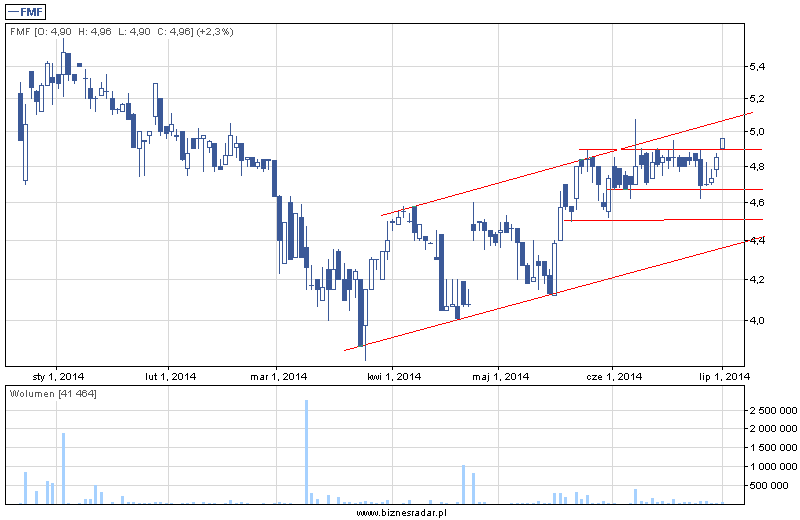
Task: Click the 'mar 1, 2014' date axis label
Action: tap(279, 377)
